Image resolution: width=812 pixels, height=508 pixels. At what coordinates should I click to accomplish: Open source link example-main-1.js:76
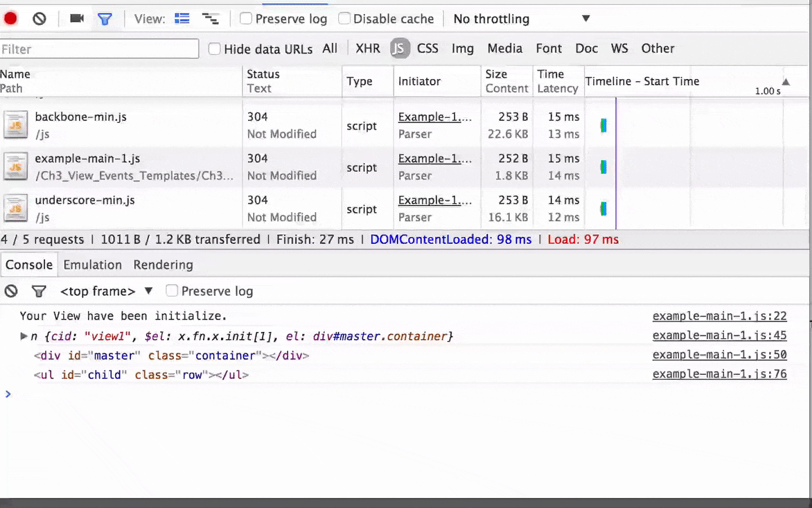tap(720, 374)
